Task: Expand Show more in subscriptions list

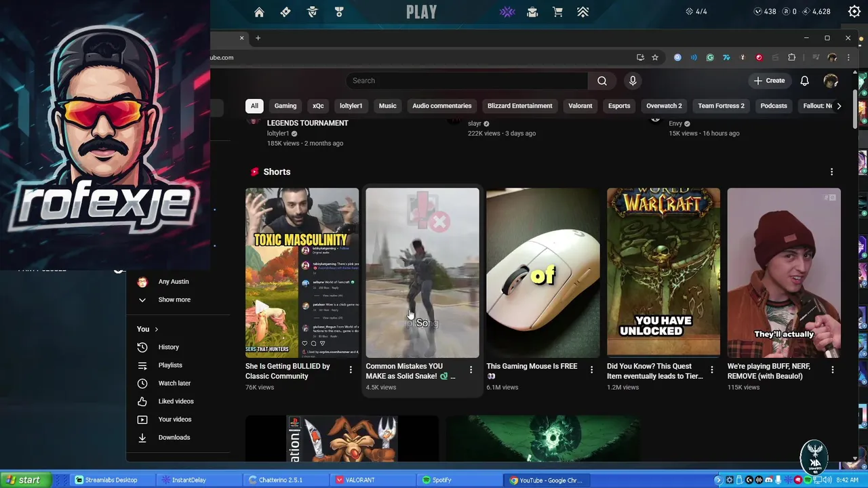Action: [174, 300]
